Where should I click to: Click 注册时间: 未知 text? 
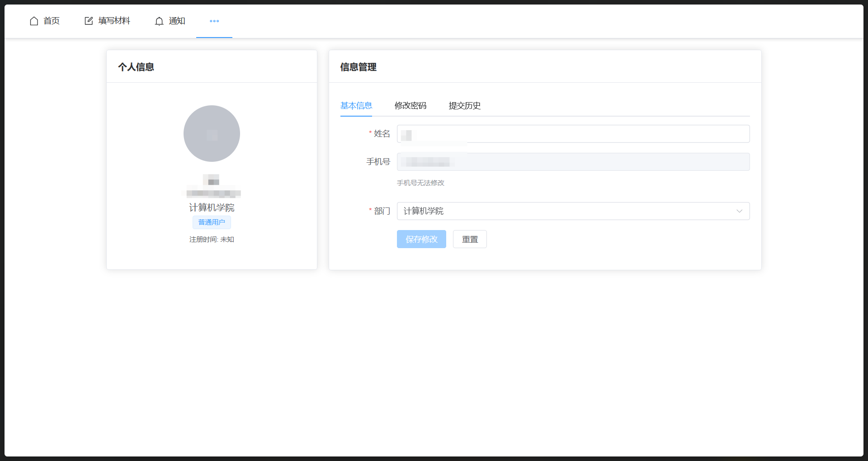tap(212, 240)
